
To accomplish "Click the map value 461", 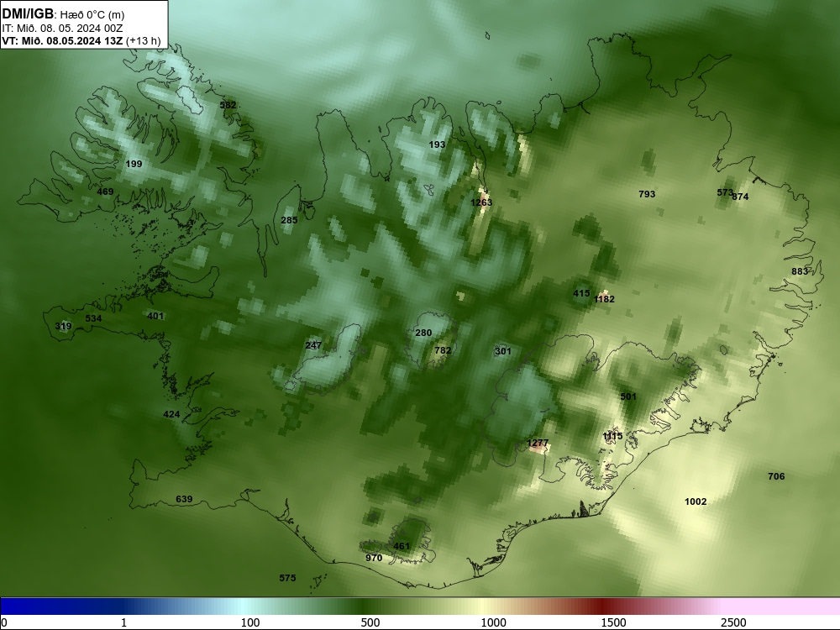I will (402, 547).
